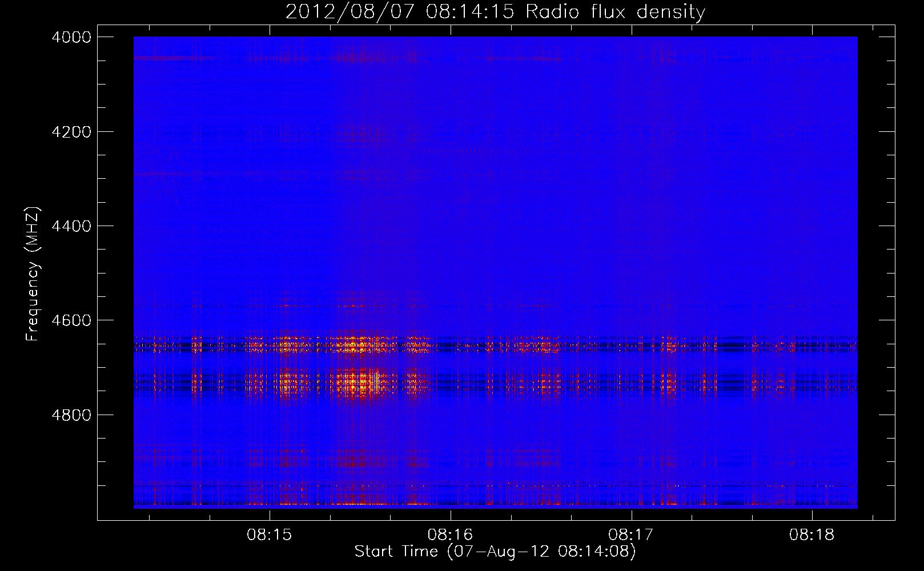Click the 'Frequency (MHZ)' y-axis label
Viewport: 924px width, 571px height.
tap(33, 274)
